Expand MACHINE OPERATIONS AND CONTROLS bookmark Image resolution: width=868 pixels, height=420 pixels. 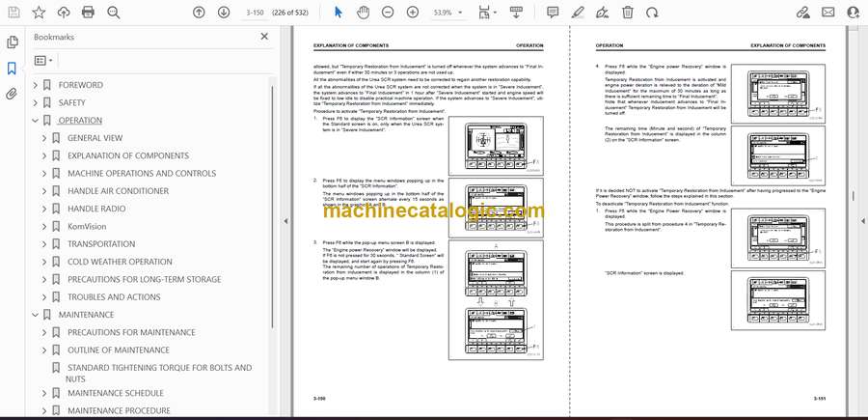[44, 174]
